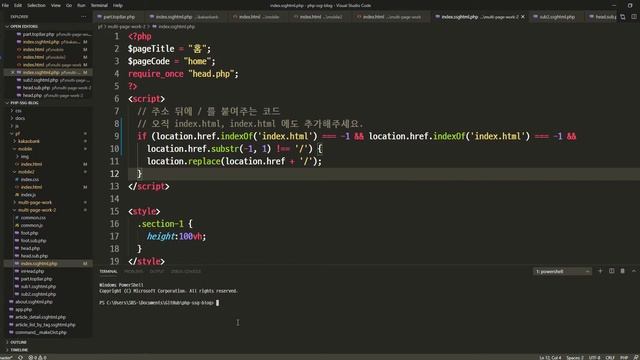Switch to the sub2.ssghtml.php editor tab
This screenshot has height=360, width=640.
(557, 17)
